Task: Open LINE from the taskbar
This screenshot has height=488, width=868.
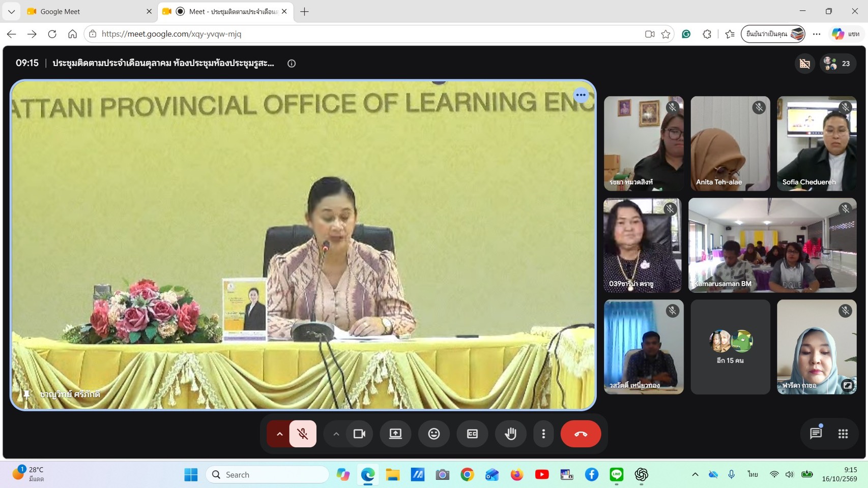Action: pos(616,474)
